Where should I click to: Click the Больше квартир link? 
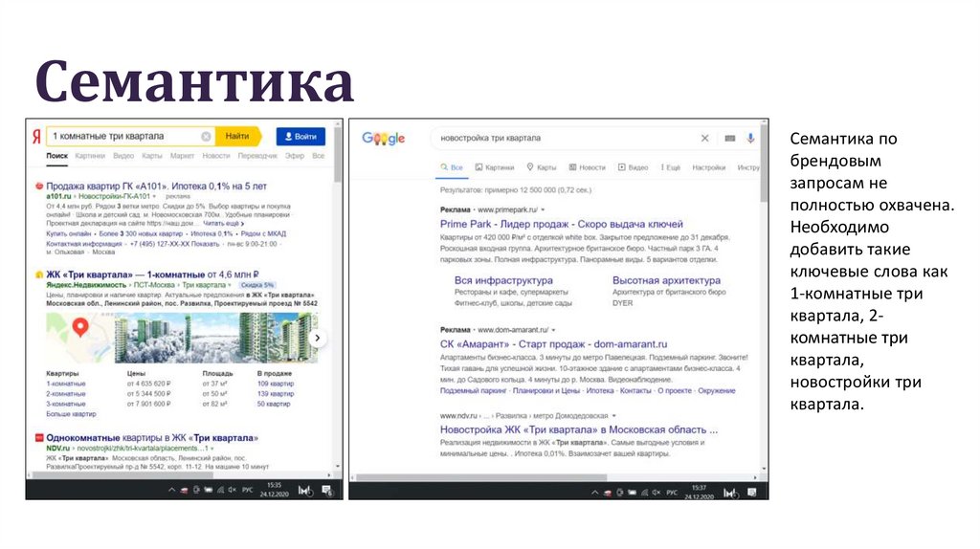point(71,413)
